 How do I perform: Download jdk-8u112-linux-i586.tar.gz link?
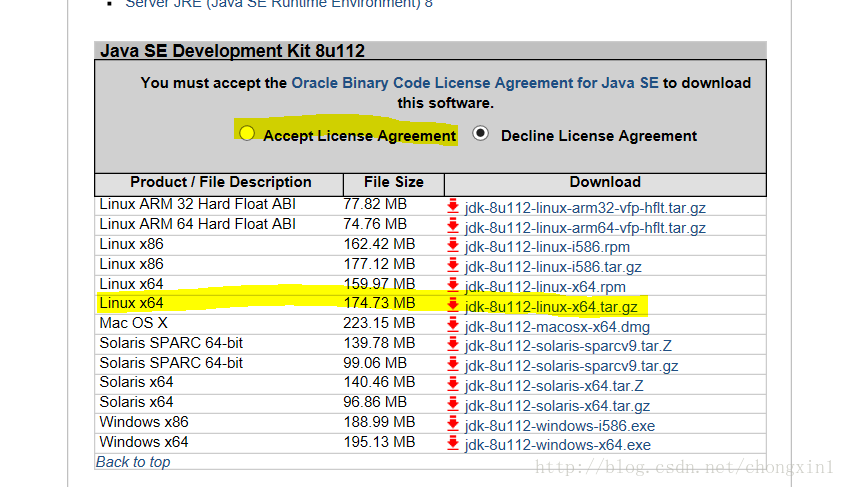coord(553,267)
